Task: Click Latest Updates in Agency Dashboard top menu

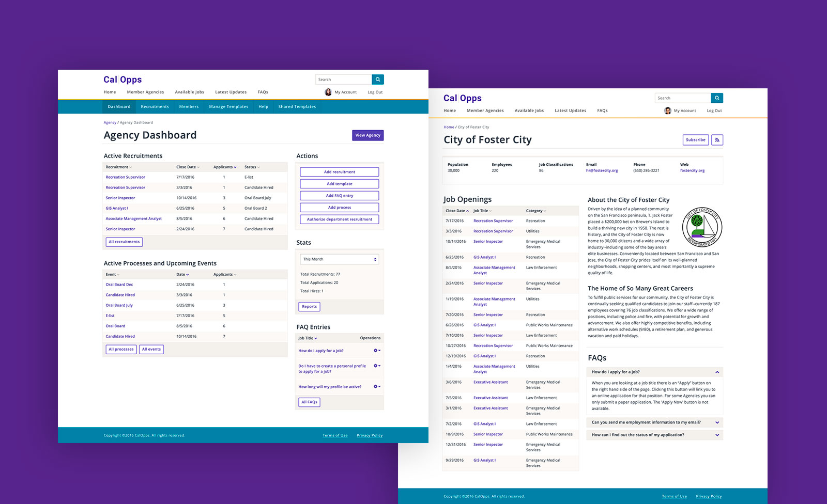Action: pyautogui.click(x=231, y=92)
